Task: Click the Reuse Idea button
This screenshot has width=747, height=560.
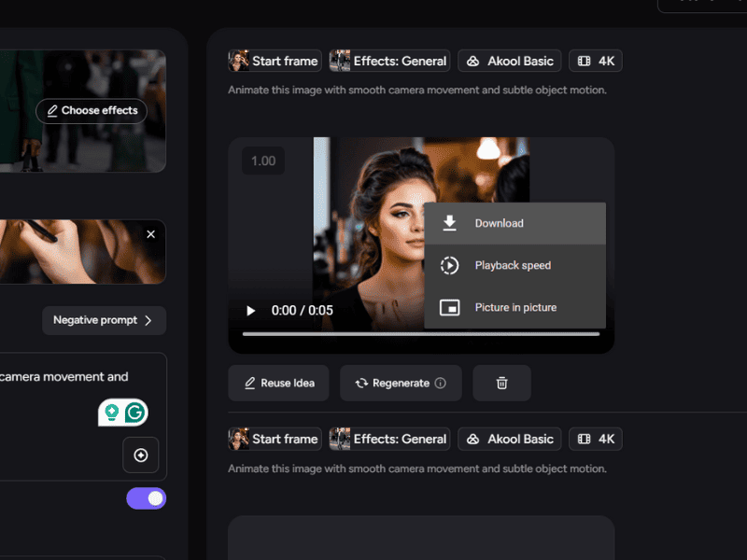Action: 278,383
